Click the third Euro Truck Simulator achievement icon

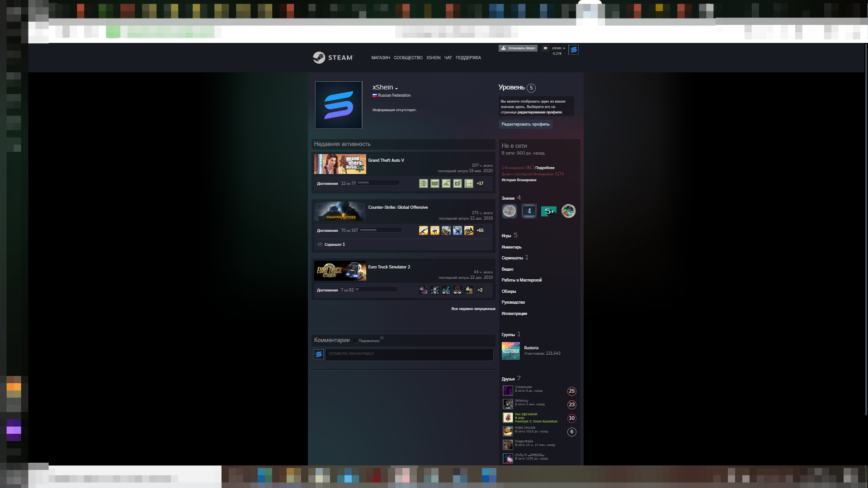pos(446,290)
